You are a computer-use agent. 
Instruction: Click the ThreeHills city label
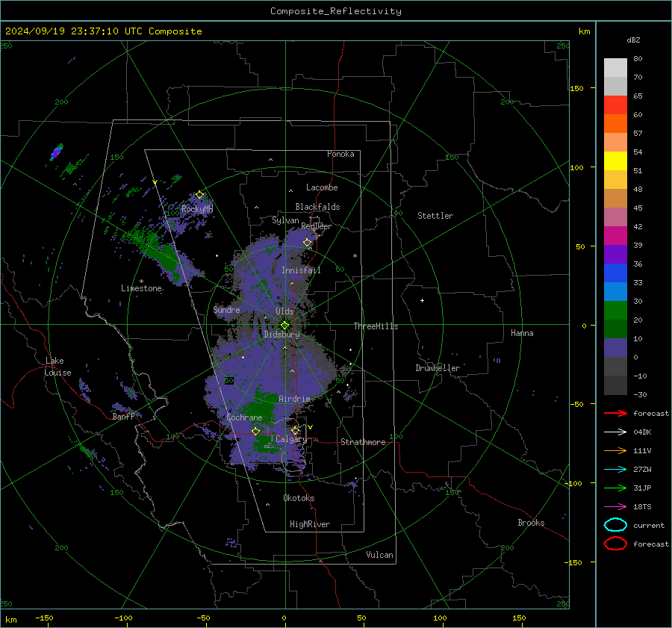click(x=376, y=326)
